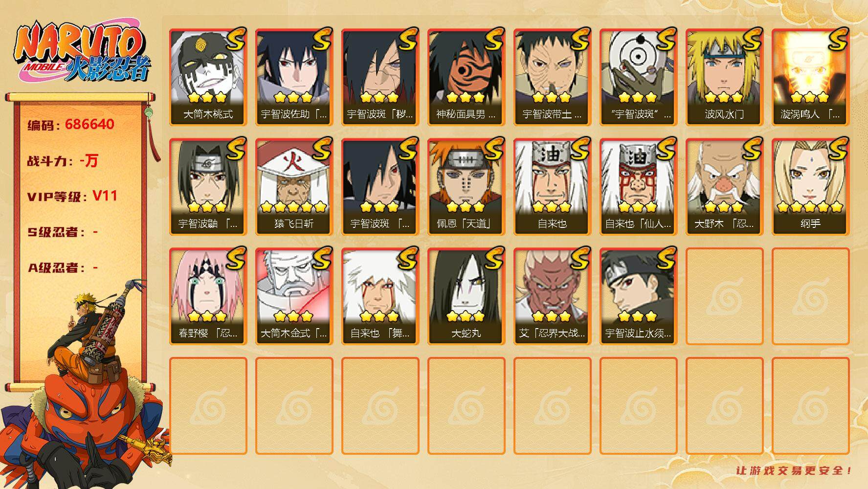
Task: Click the 波风水门 character portrait
Action: click(724, 77)
